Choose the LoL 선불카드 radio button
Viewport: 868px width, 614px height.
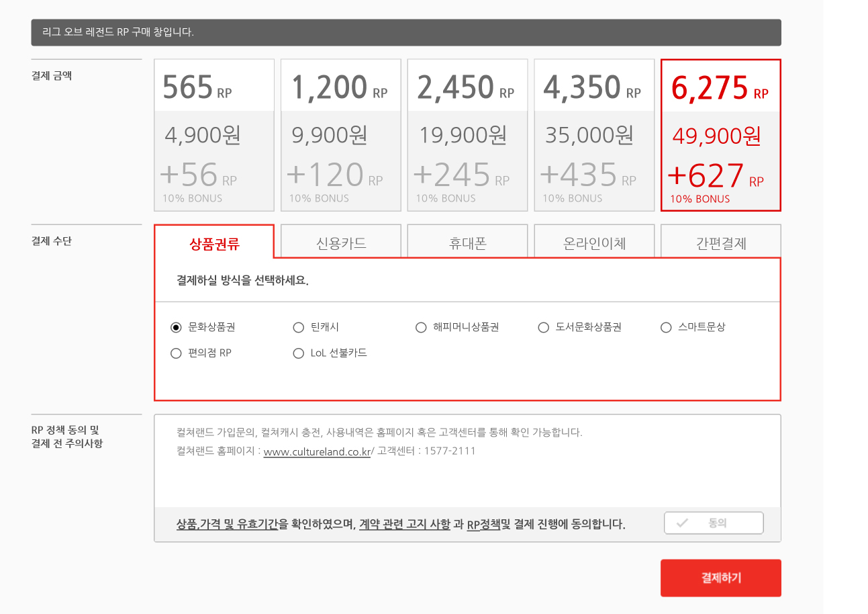pos(299,353)
